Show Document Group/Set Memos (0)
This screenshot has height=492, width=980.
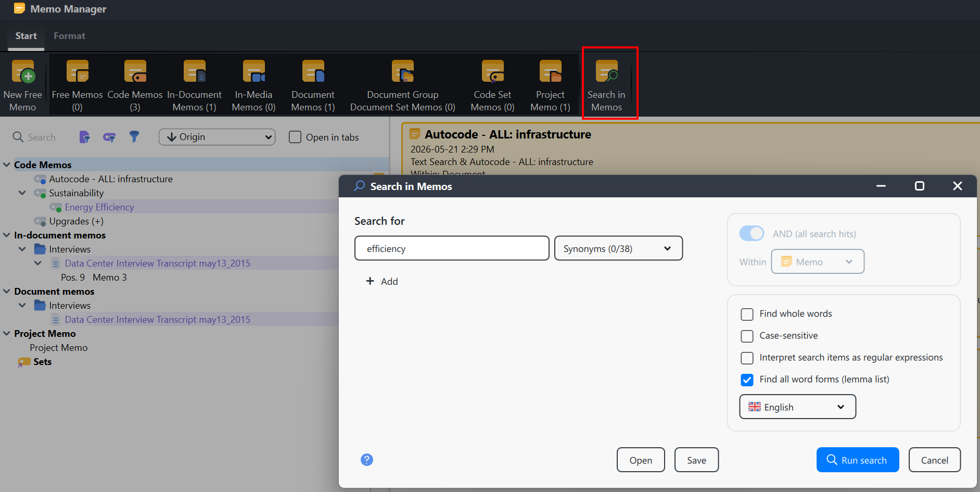pyautogui.click(x=402, y=86)
